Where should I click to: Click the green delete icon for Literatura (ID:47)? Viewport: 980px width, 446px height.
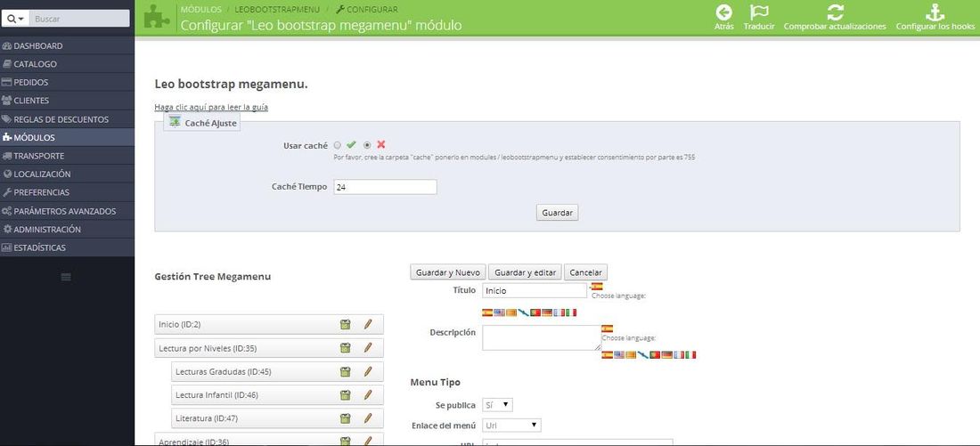click(345, 418)
